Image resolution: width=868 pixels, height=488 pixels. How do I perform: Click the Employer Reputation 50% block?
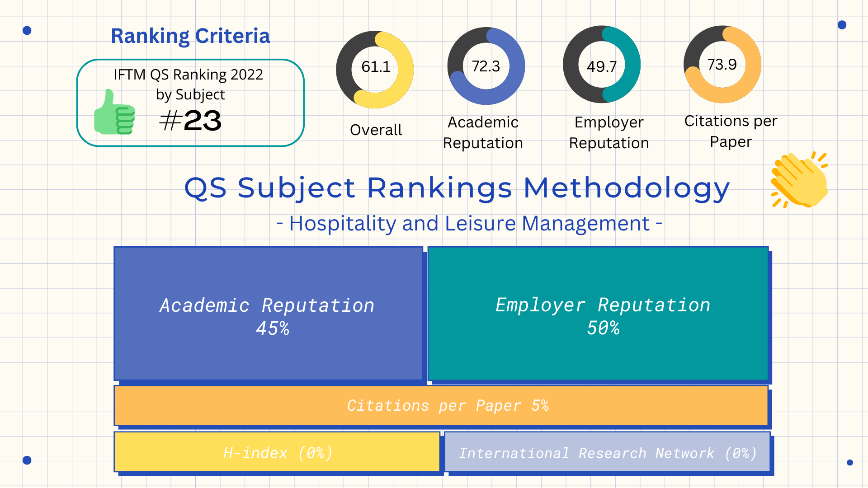pyautogui.click(x=598, y=314)
